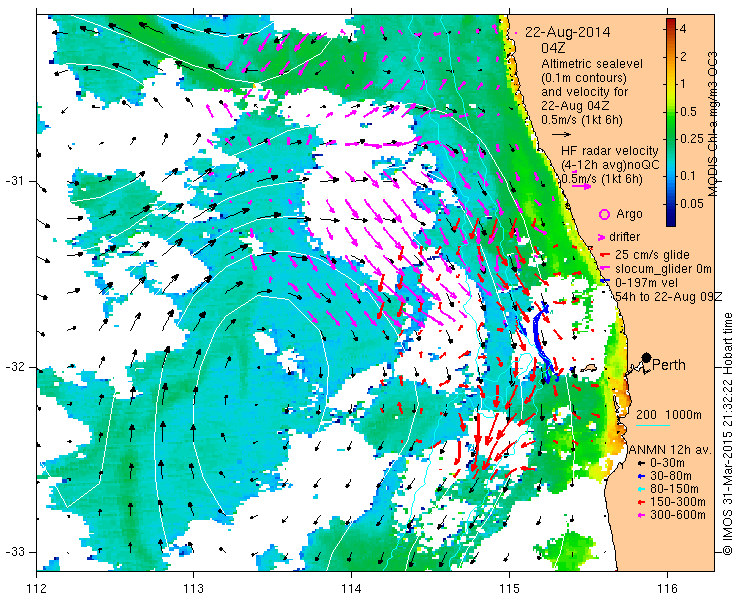This screenshot has height=600, width=740.
Task: Click the colour bar tick label '0.1'
Action: pyautogui.click(x=689, y=176)
